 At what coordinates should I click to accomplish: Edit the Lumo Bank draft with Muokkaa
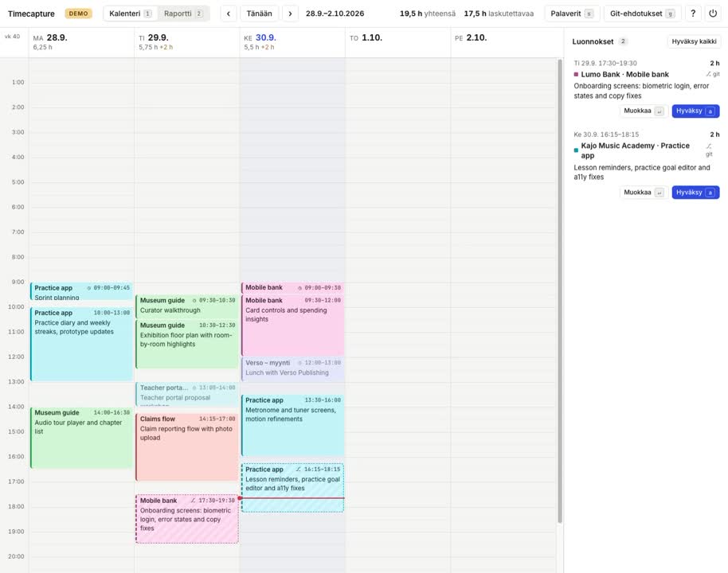643,111
